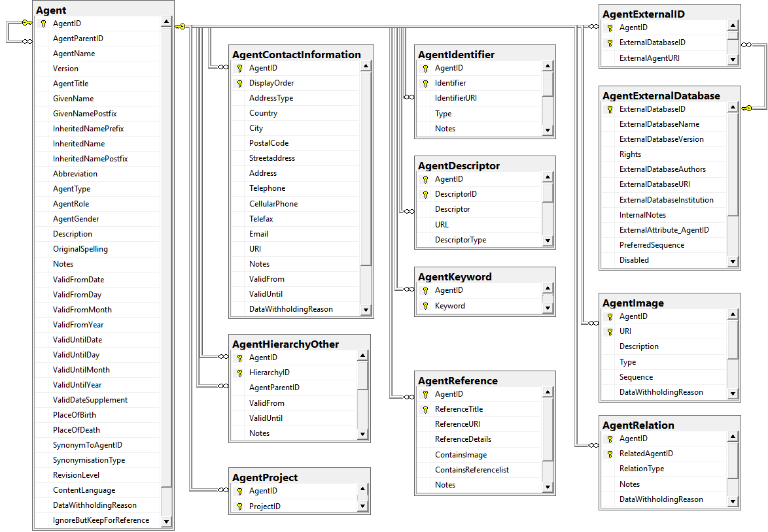Select the AgentExternalDatabase table header
This screenshot has width=768, height=532.
[670, 95]
